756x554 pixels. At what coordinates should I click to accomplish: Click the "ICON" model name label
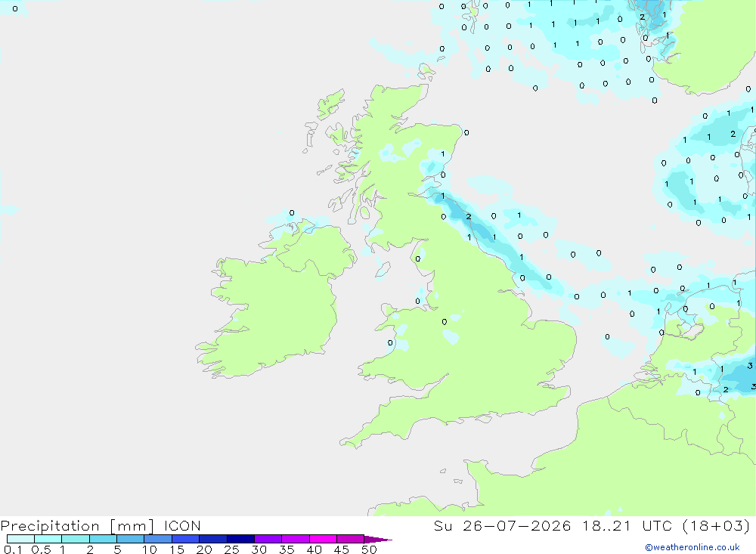182,526
